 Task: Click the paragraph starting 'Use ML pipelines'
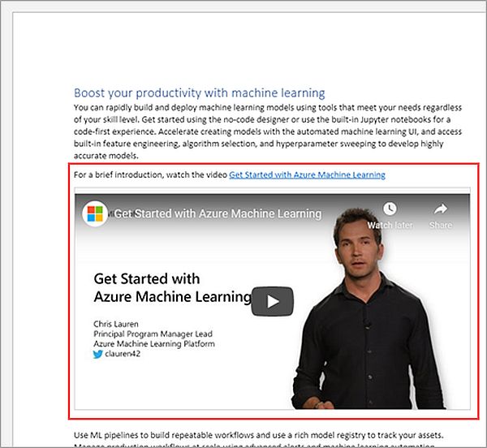click(258, 439)
